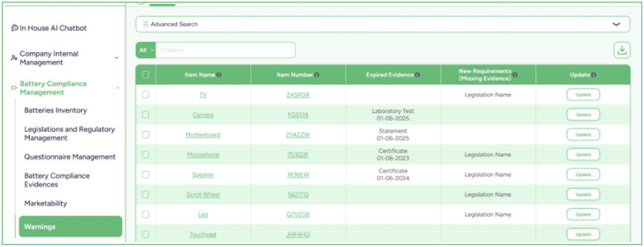Open the Microphone item link

[x=203, y=155]
